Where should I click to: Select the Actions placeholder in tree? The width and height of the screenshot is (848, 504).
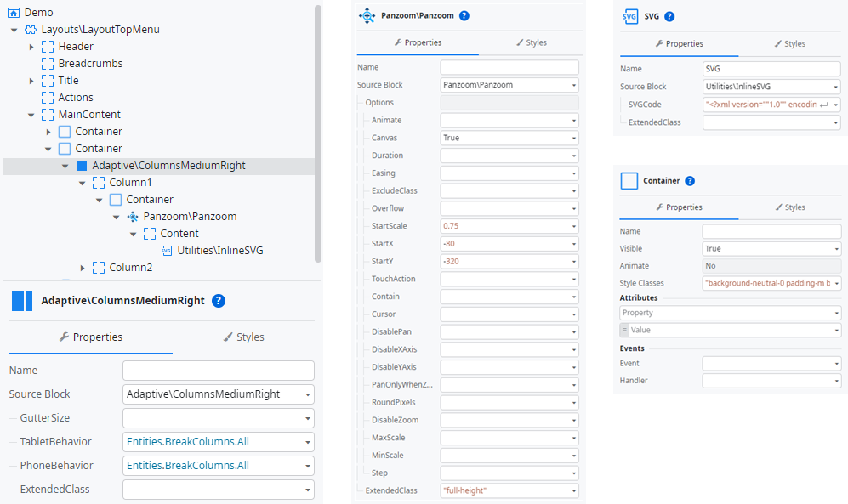click(76, 98)
